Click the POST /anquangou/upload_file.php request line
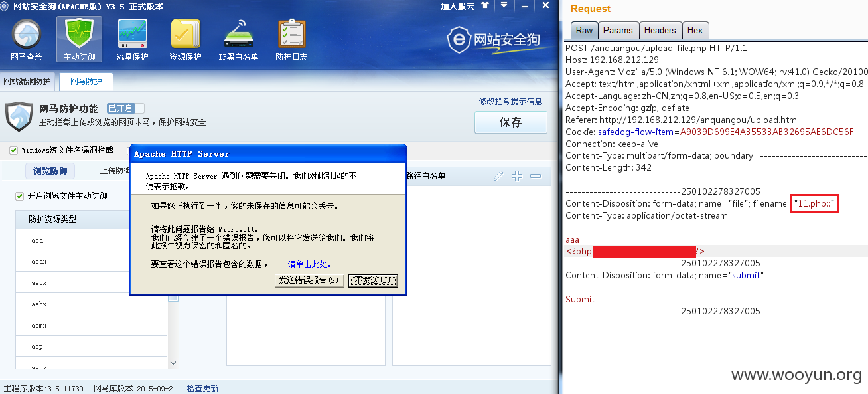The width and height of the screenshot is (868, 394). click(656, 49)
